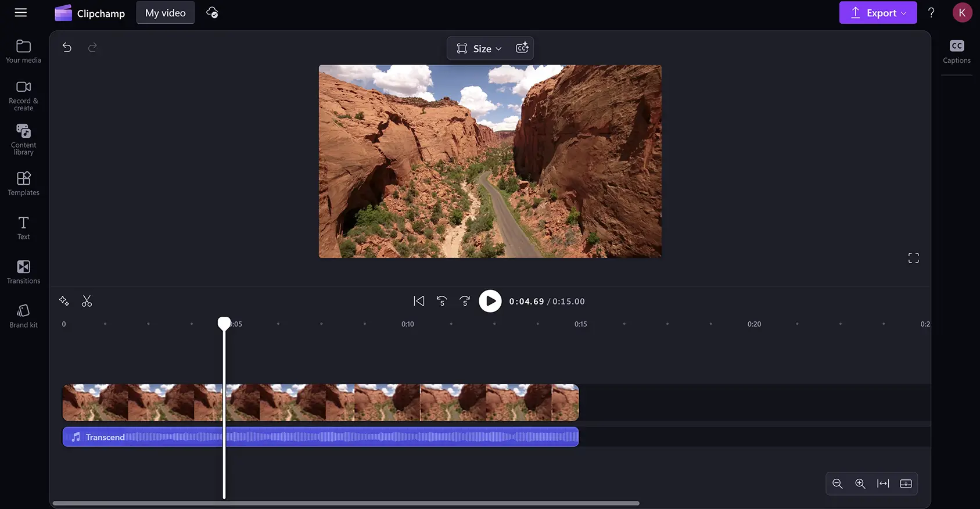Click the horizontal timeline scrollbar
The width and height of the screenshot is (980, 509).
(x=346, y=503)
